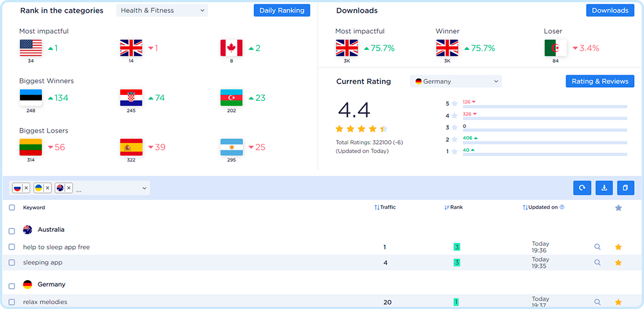The width and height of the screenshot is (644, 309).
Task: Unfavorite the 'help to sleep app free' star
Action: 618,247
